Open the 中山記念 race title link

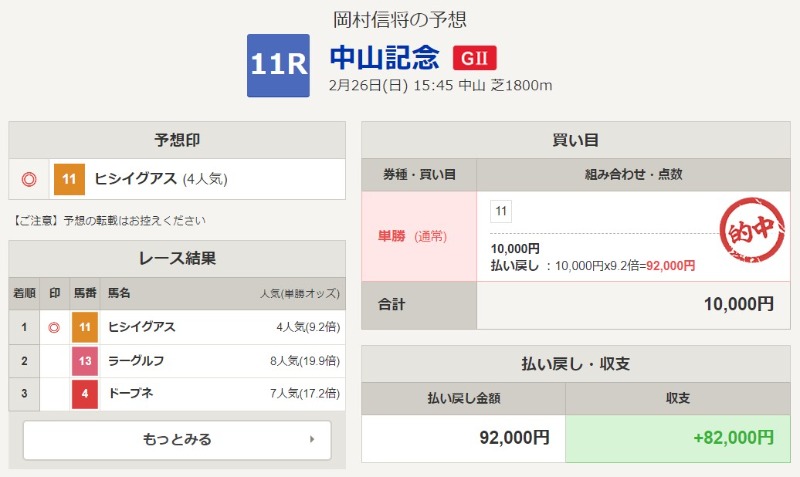pos(384,56)
